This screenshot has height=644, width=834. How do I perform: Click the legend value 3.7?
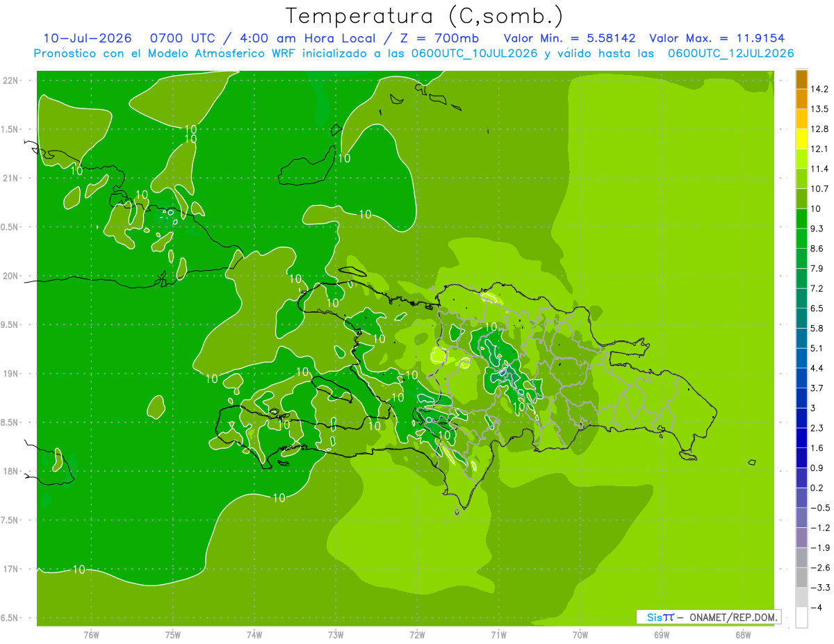point(817,388)
